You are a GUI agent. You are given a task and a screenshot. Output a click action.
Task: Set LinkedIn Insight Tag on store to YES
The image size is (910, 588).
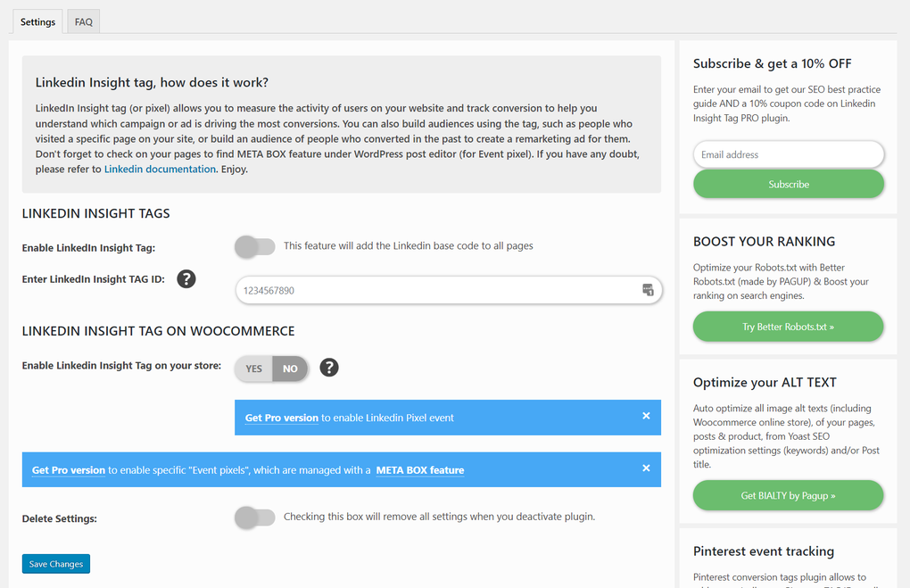click(x=252, y=367)
